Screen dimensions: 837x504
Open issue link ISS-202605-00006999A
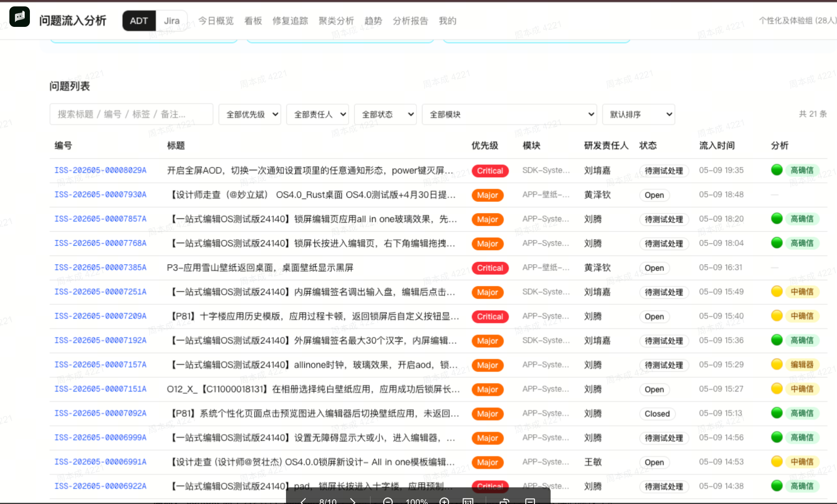click(x=100, y=438)
